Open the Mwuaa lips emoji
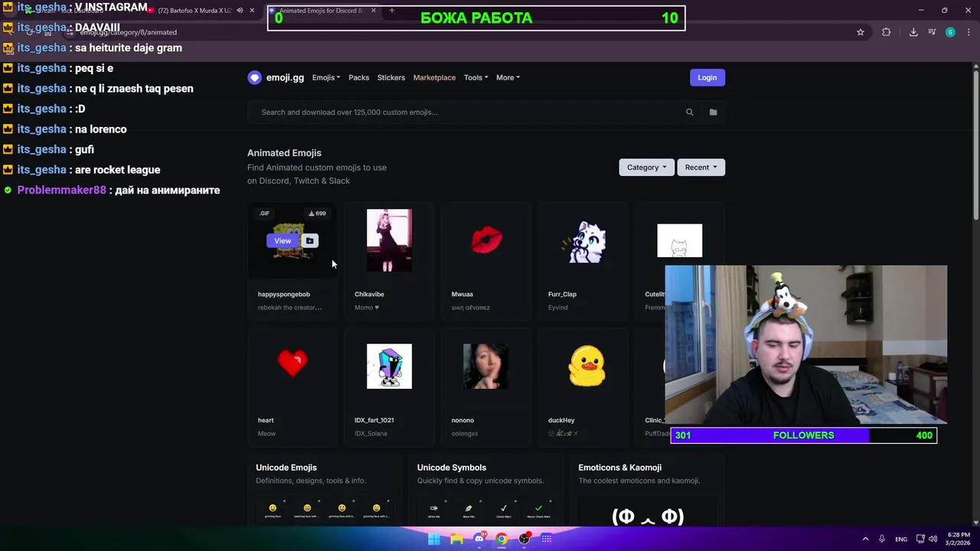The height and width of the screenshot is (551, 980). 486,240
